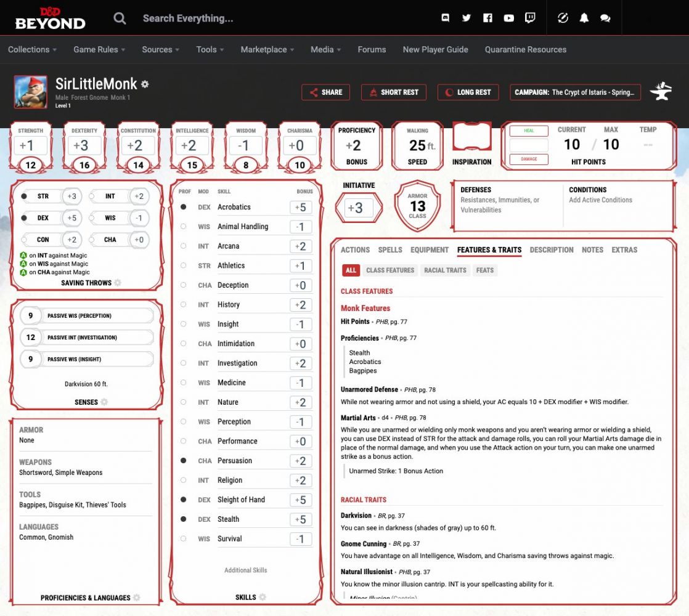Open the Twitch icon link
This screenshot has height=616, width=689.
(x=530, y=18)
